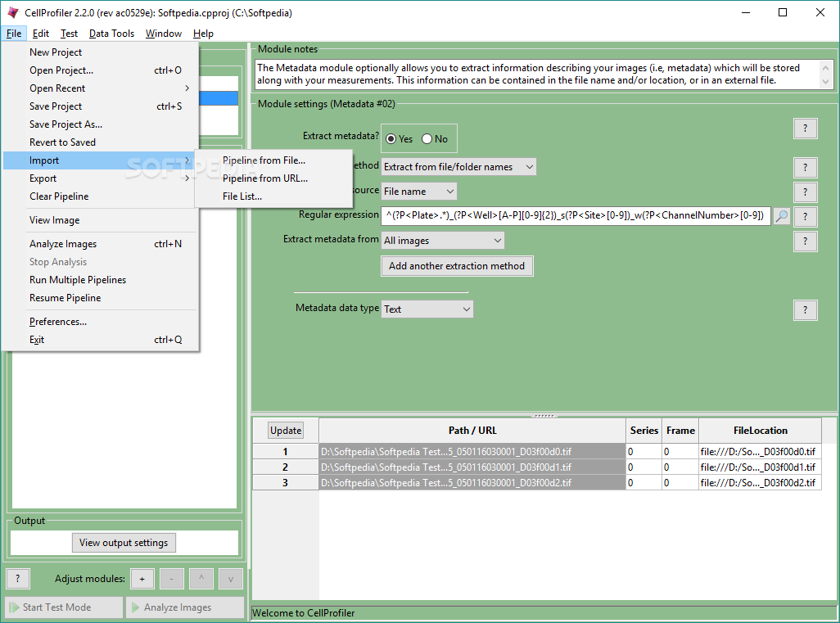Select path cell ending D03f00d2.tif
This screenshot has height=623, width=840.
coord(472,483)
